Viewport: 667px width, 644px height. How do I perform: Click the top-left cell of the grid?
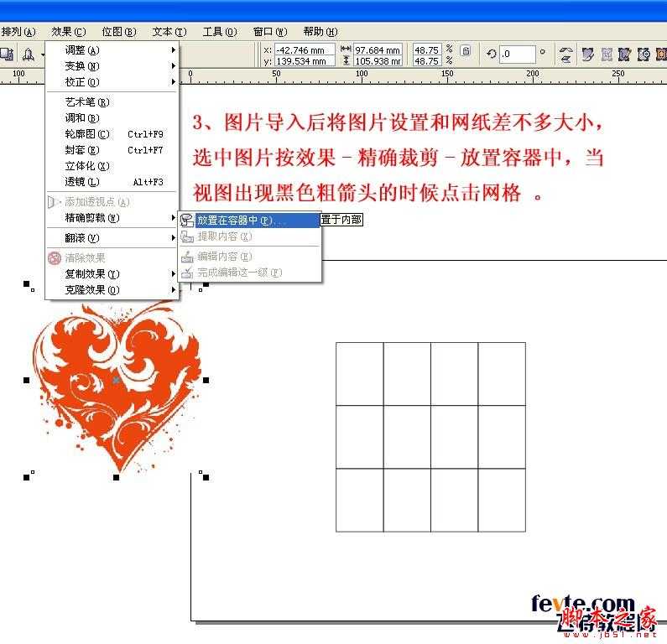click(360, 374)
